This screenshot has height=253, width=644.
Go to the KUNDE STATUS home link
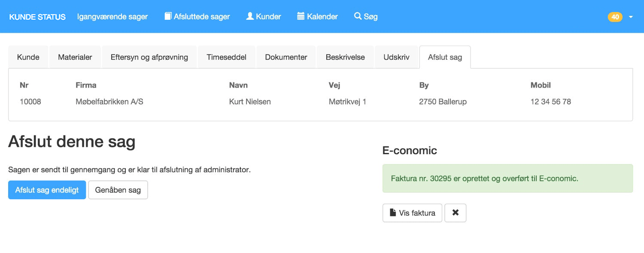(37, 17)
